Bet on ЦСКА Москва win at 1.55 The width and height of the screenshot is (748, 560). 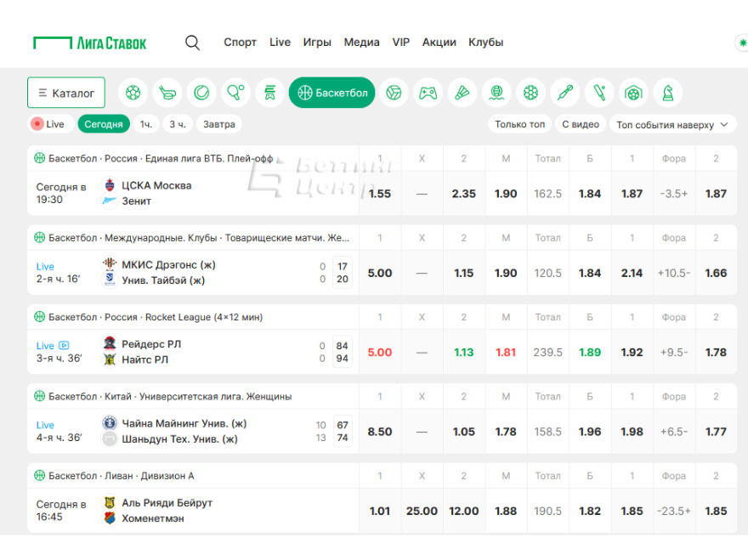[x=380, y=194]
